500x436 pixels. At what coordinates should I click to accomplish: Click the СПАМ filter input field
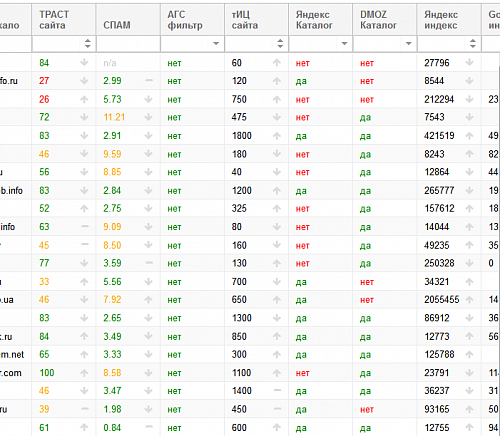128,44
